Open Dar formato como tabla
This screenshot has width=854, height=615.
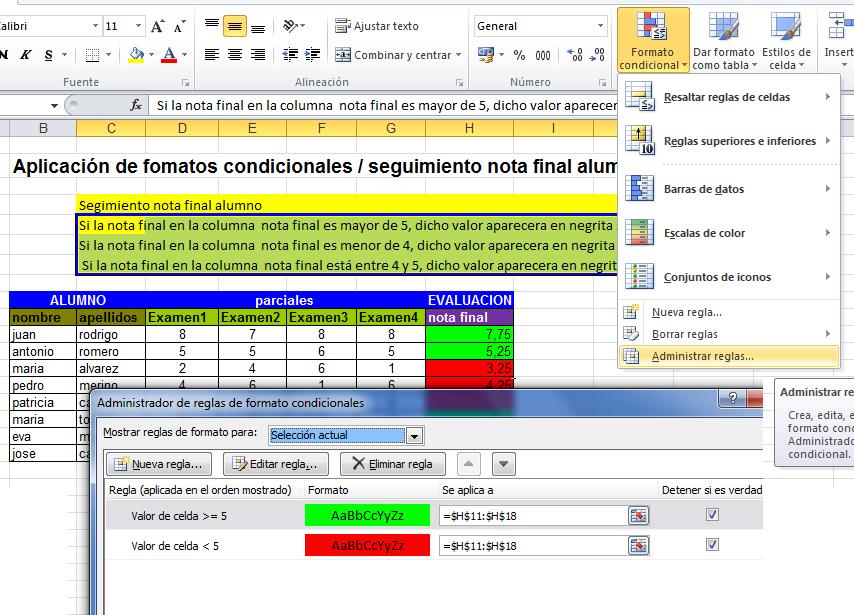point(722,38)
